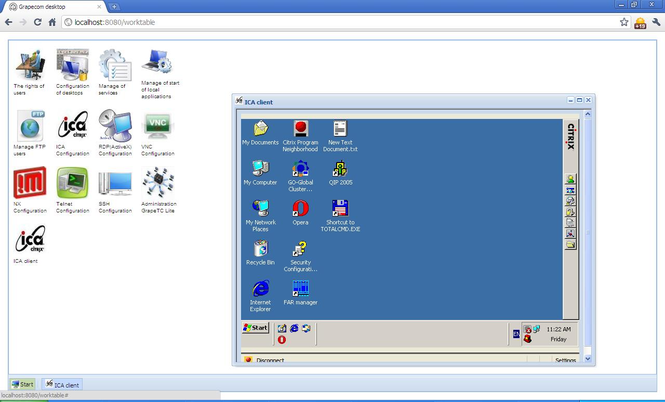Bookmark page with star icon
Image resolution: width=665 pixels, height=402 pixels.
click(x=624, y=22)
